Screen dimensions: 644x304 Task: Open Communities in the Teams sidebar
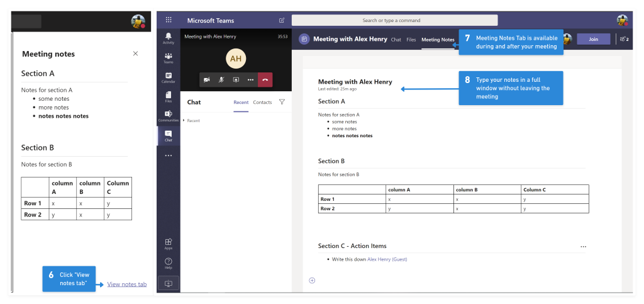(x=169, y=116)
